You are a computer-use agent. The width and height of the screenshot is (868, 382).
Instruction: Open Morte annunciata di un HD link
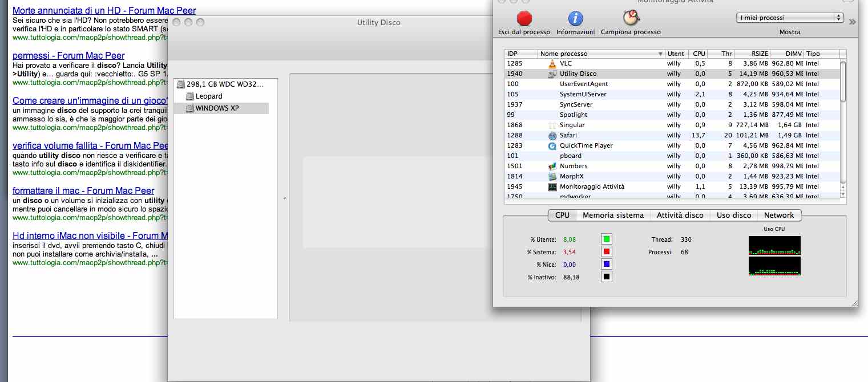tap(104, 10)
